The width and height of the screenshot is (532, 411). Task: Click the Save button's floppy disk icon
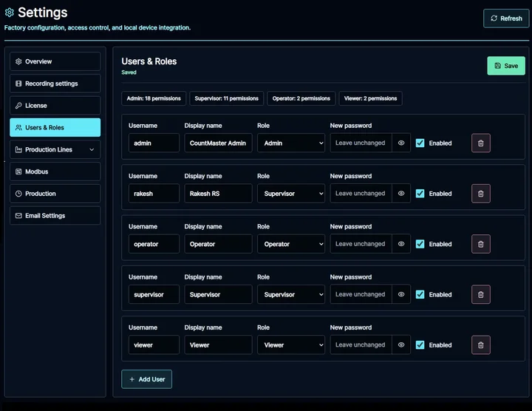(497, 66)
